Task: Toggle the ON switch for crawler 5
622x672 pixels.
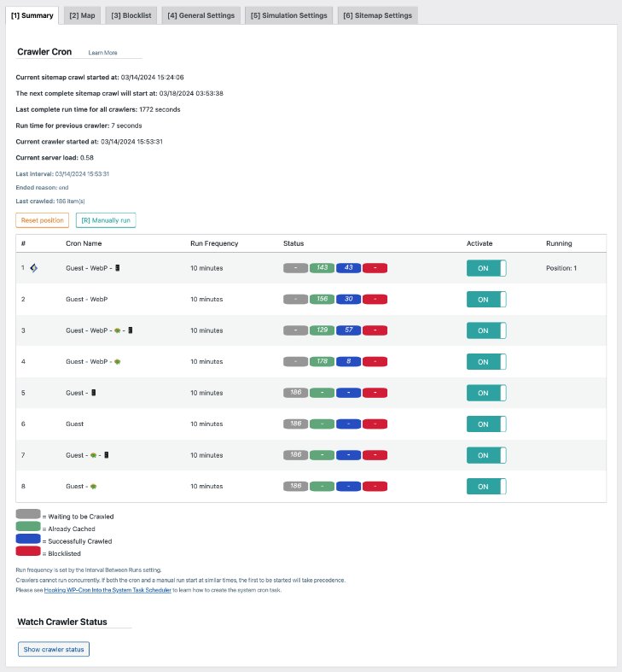Action: [x=486, y=393]
